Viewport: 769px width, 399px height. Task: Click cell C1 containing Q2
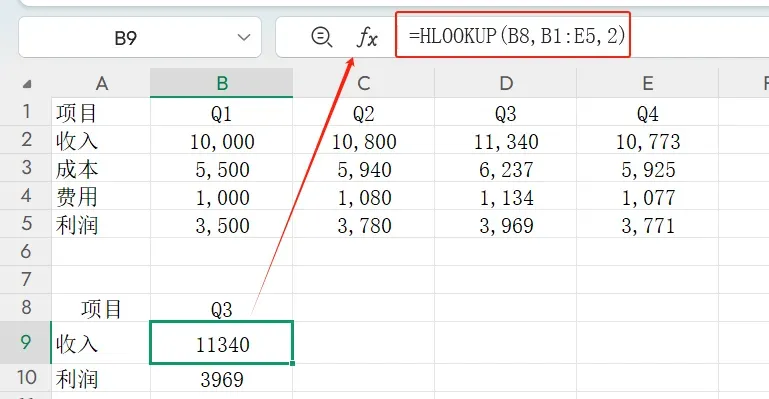tap(363, 112)
